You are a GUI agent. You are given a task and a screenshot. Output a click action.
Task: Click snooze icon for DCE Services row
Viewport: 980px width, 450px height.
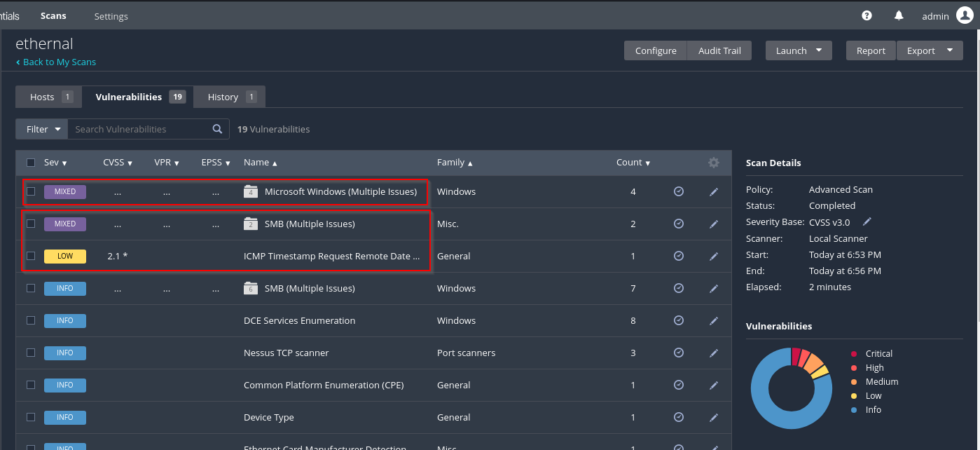tap(678, 320)
